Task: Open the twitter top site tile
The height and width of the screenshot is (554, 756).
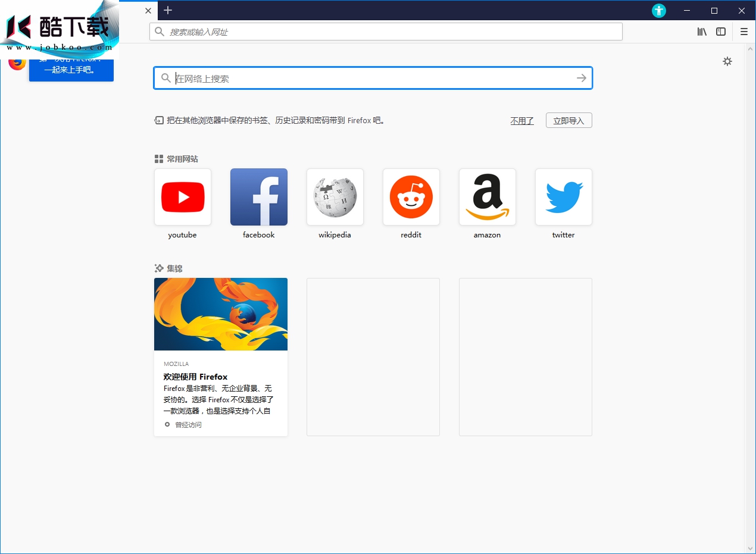Action: pos(564,197)
